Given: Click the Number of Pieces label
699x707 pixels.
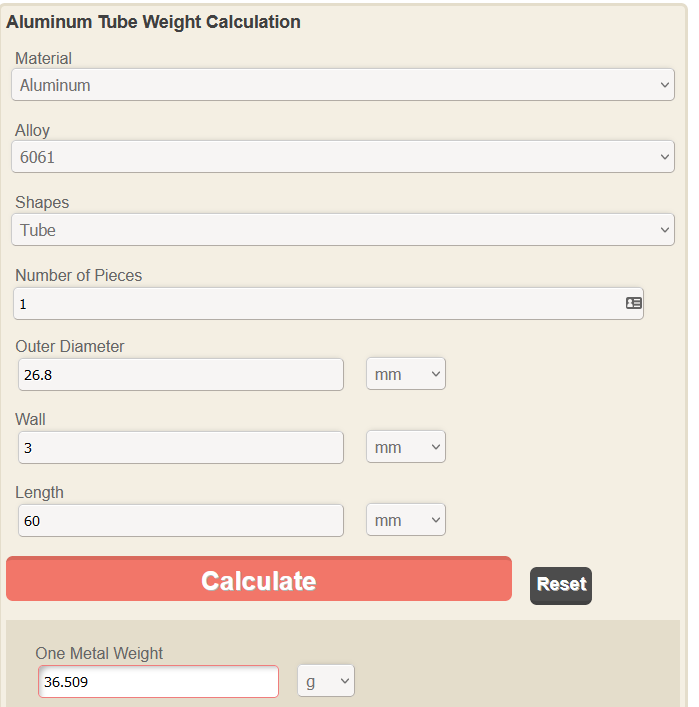Looking at the screenshot, I should coord(79,275).
